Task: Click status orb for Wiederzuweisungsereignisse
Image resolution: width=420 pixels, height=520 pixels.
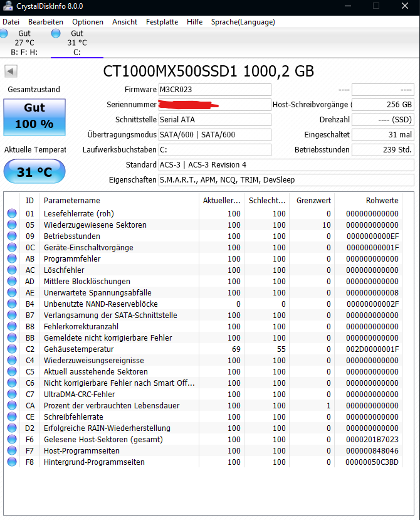Action: (12, 360)
